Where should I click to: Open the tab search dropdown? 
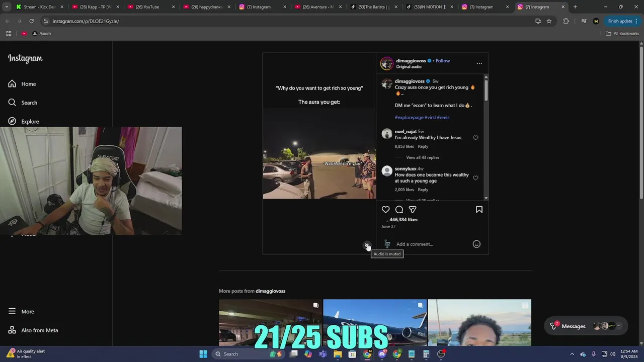tap(7, 7)
